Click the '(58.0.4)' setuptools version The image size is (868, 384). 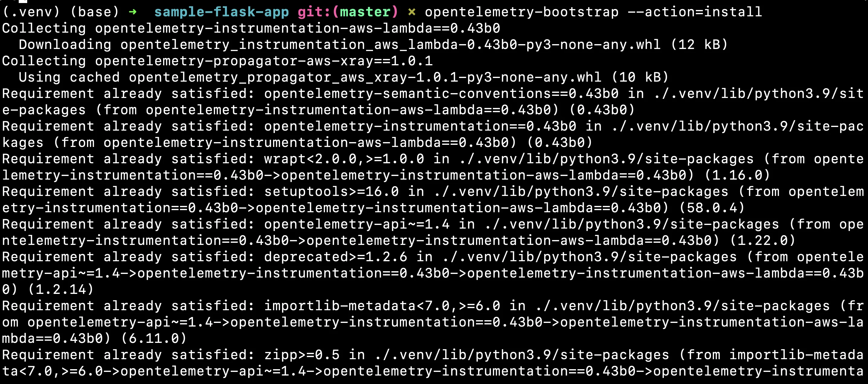tap(712, 208)
